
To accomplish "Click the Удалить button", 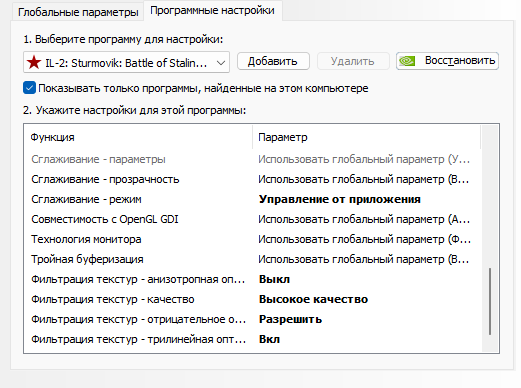I will tap(353, 61).
